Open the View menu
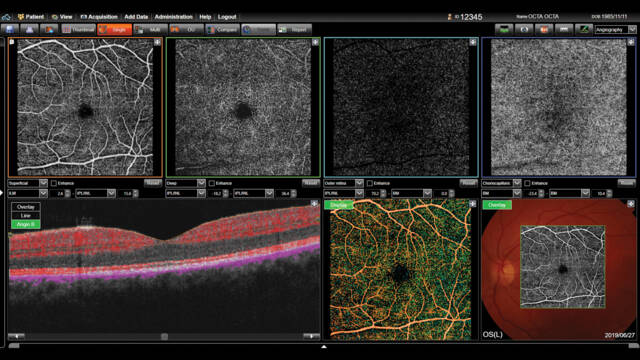The height and width of the screenshot is (360, 640). click(62, 17)
